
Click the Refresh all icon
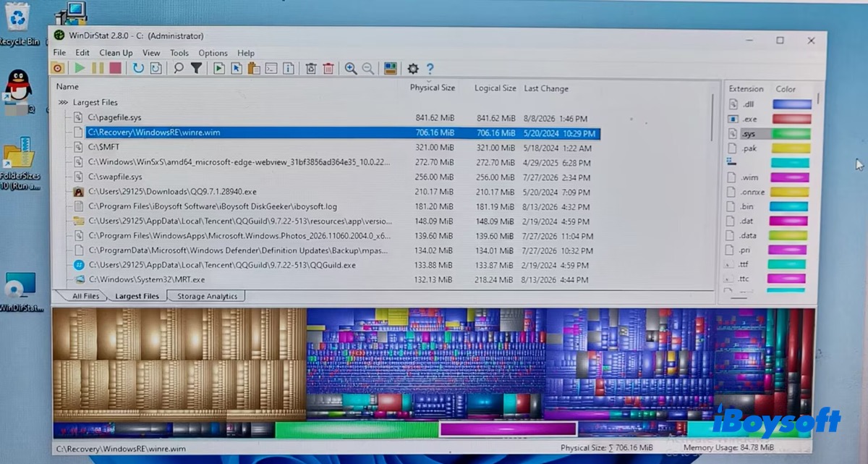tap(138, 68)
